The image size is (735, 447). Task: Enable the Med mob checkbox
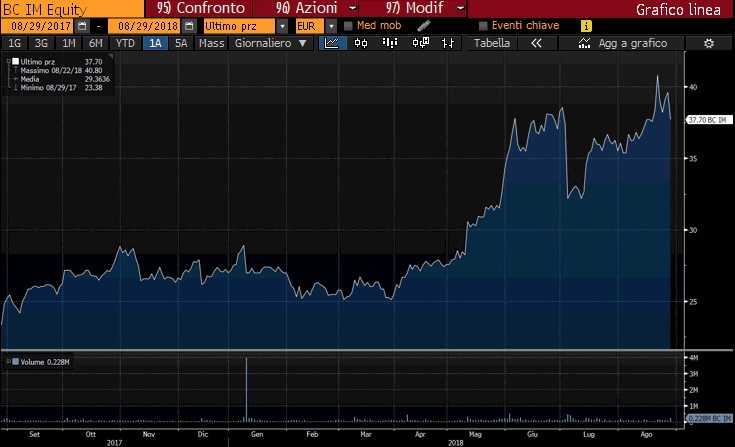coord(348,26)
